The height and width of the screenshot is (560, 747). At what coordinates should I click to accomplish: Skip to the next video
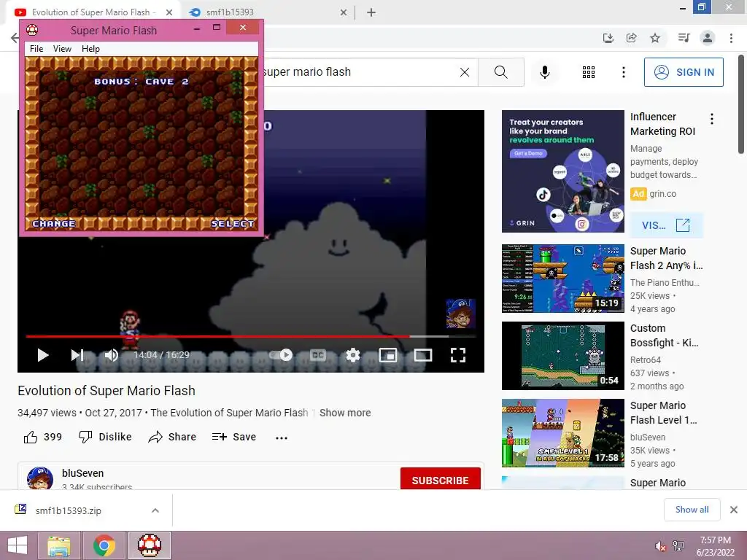[x=77, y=355]
